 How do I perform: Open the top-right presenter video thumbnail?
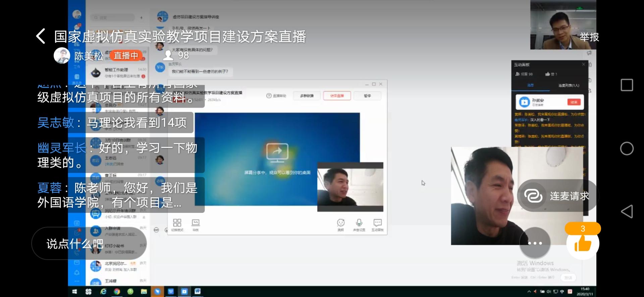coord(563,25)
